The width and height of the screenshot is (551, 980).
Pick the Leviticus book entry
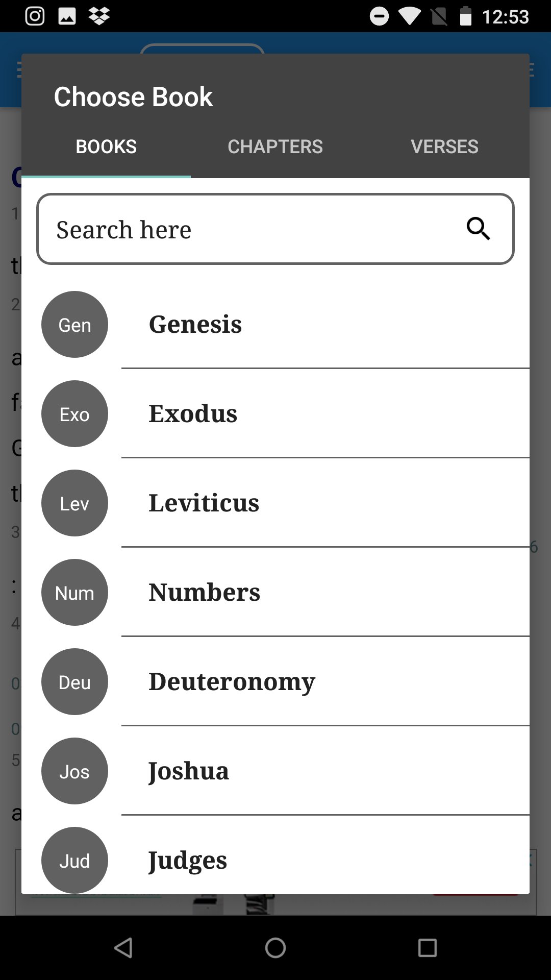pyautogui.click(x=204, y=503)
